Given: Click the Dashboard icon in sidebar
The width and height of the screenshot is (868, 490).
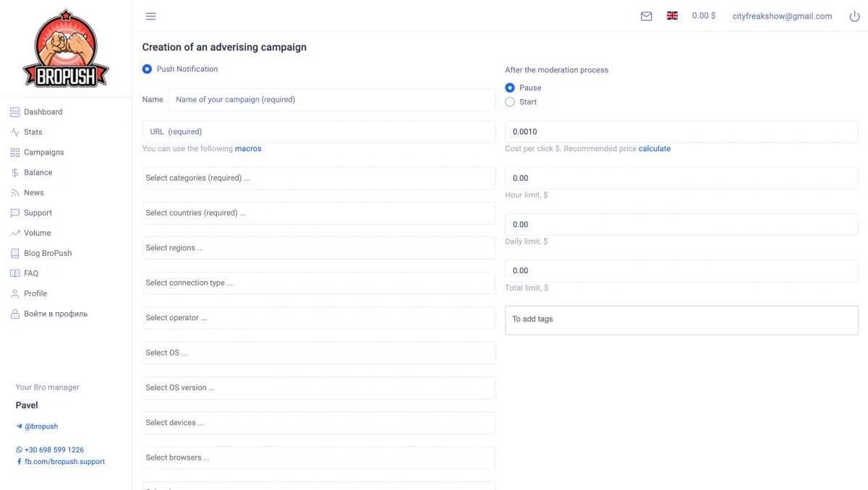Looking at the screenshot, I should tap(14, 112).
